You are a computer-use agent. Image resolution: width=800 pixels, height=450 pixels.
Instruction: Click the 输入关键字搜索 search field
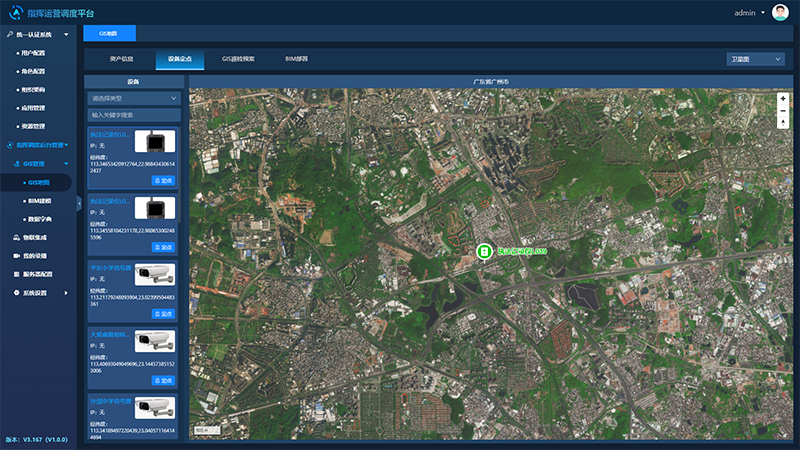[x=134, y=115]
